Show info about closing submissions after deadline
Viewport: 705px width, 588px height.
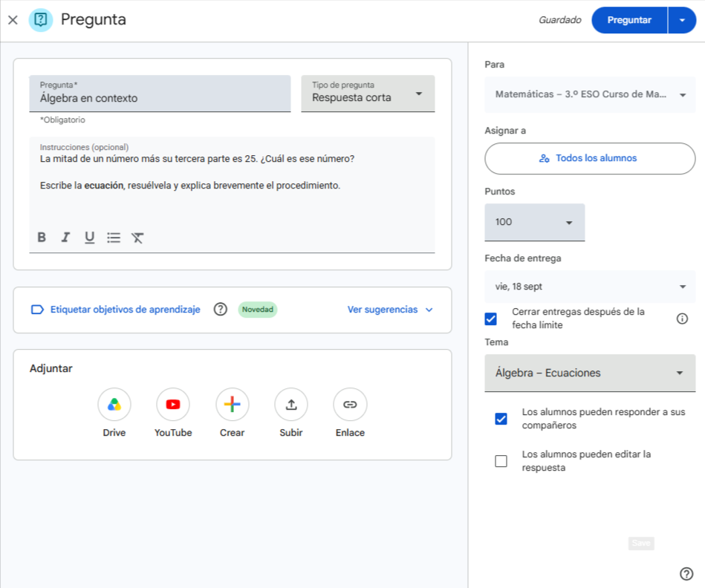click(682, 318)
